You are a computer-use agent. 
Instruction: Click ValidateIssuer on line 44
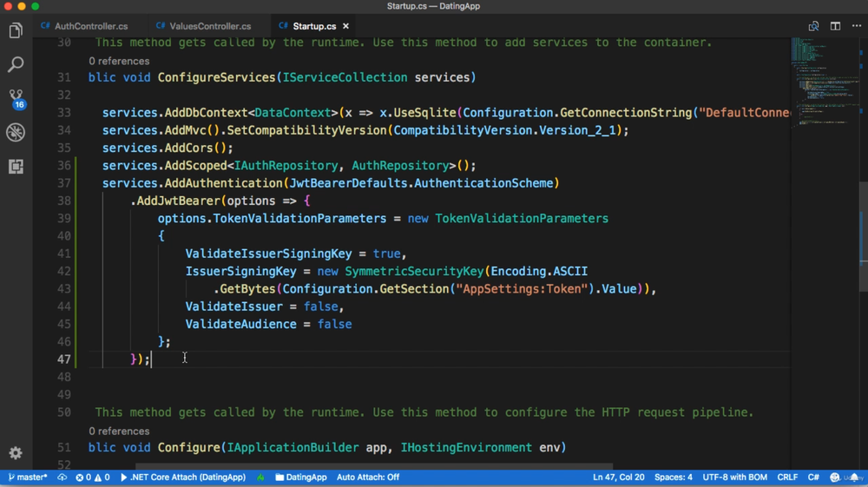tap(234, 306)
